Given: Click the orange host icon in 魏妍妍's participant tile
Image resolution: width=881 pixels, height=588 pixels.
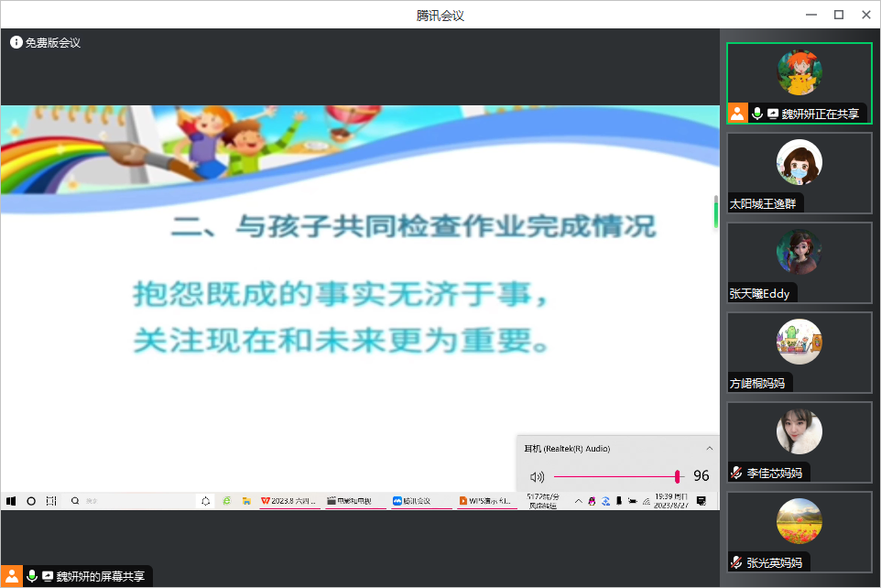Looking at the screenshot, I should point(737,113).
